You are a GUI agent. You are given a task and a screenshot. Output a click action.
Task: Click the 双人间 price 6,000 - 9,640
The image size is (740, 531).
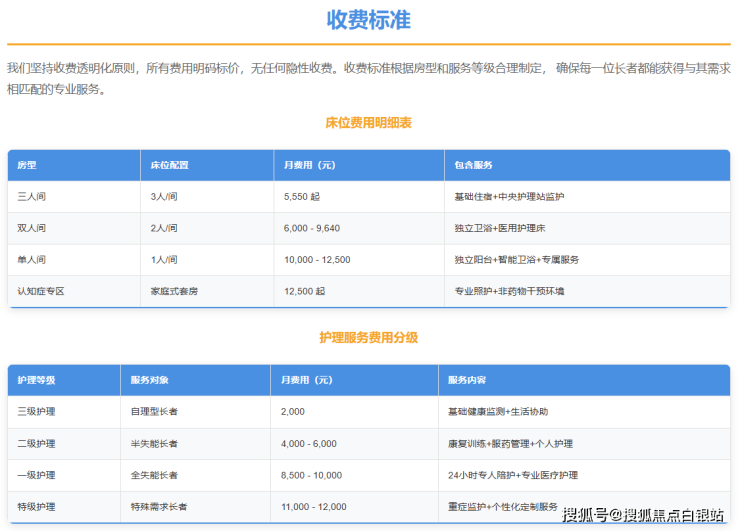click(x=312, y=228)
